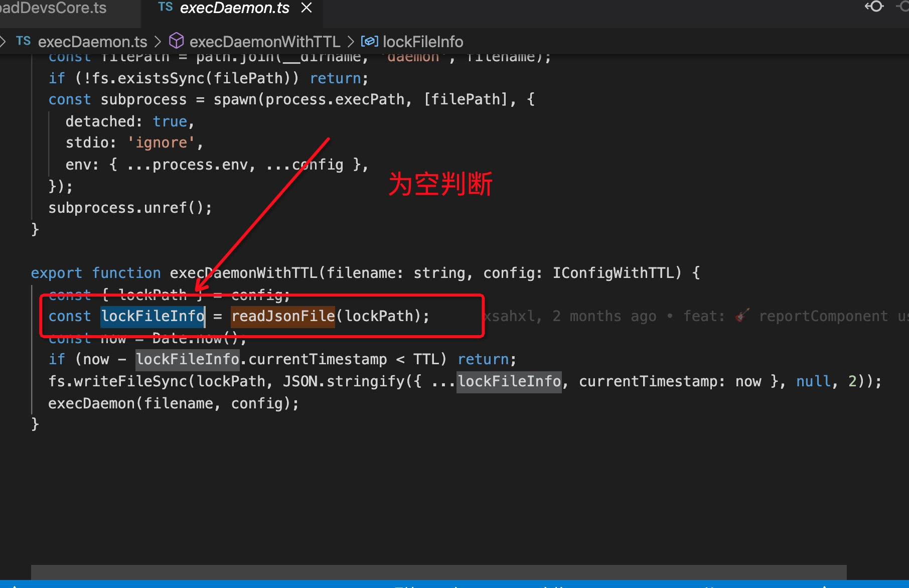
Task: Click the subprocess.unref() line in the editor
Action: pyautogui.click(x=129, y=207)
